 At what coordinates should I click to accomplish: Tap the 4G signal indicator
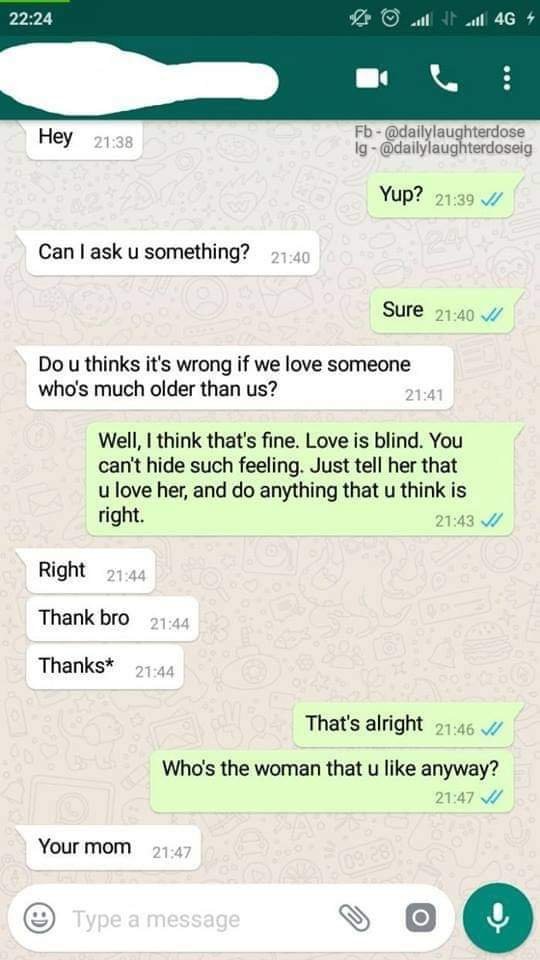[x=504, y=19]
